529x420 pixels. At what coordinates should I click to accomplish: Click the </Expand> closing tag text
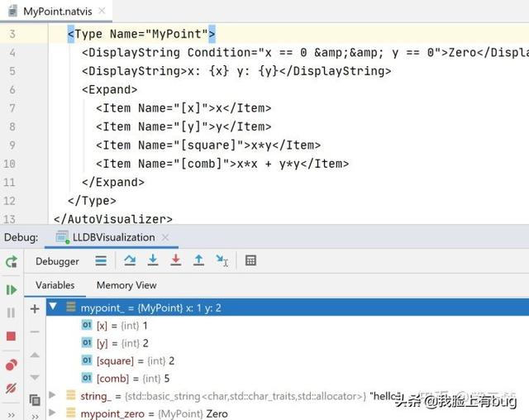(113, 183)
